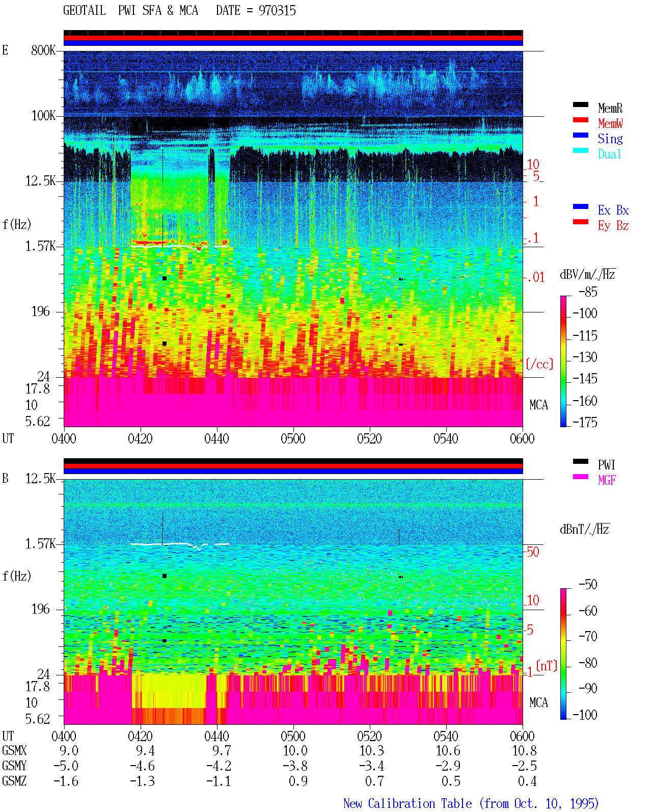The image size is (652, 812).
Task: Click the 12.5K label on E panel axis
Action: click(x=41, y=181)
